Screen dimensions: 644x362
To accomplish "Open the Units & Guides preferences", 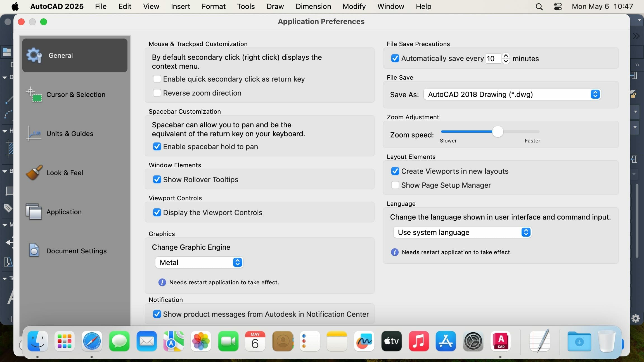I will (75, 134).
